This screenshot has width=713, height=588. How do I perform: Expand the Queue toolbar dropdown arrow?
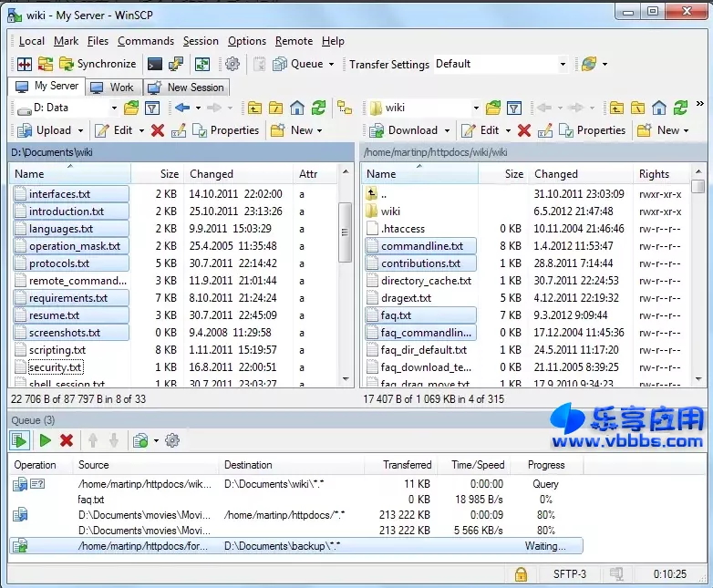coord(332,64)
